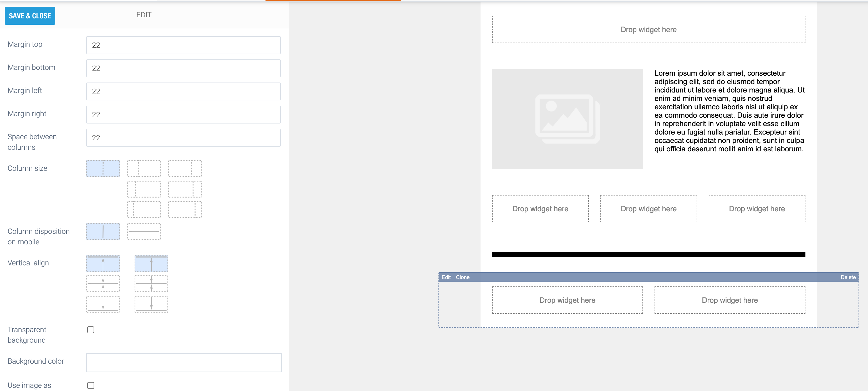The image size is (868, 391).
Task: Select the equal-width two-column size option
Action: (x=103, y=169)
